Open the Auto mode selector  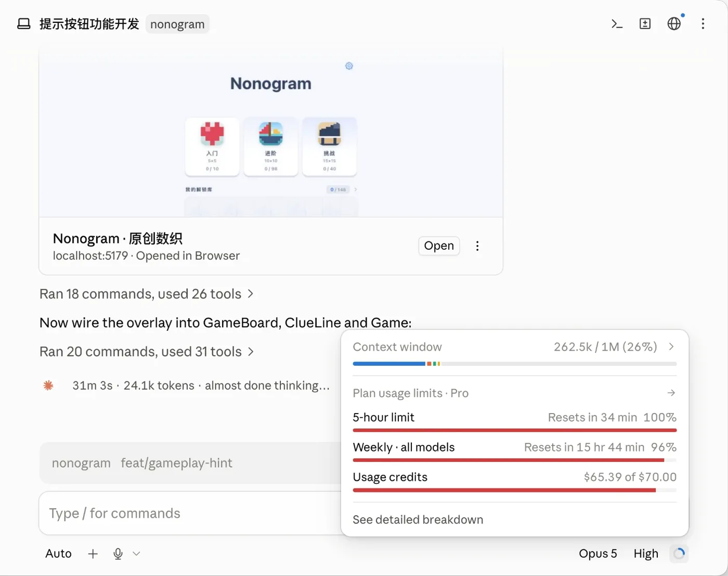58,554
